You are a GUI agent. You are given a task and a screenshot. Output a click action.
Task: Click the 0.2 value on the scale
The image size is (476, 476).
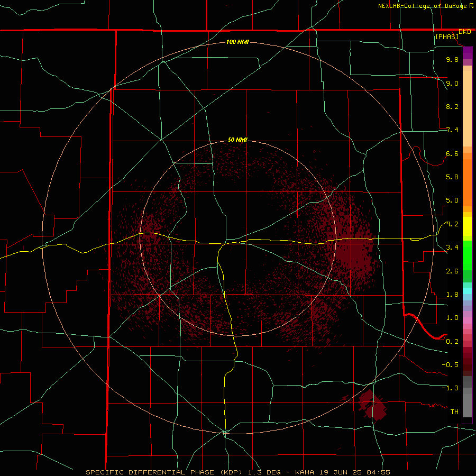pos(452,342)
